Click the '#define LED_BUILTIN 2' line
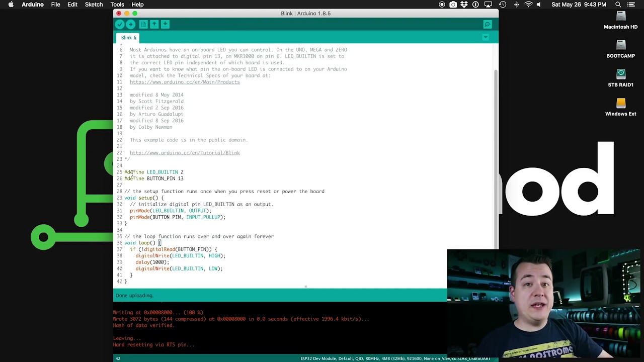Image resolution: width=644 pixels, height=362 pixels. click(x=154, y=172)
